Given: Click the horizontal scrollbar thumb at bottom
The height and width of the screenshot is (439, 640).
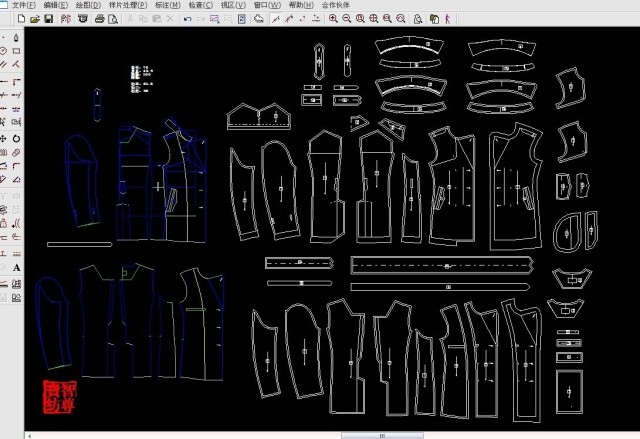Looking at the screenshot, I should tap(382, 435).
